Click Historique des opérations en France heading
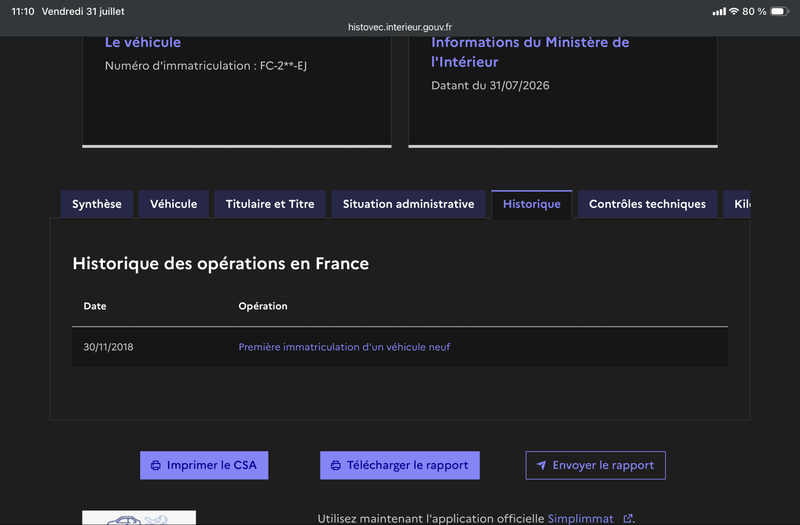 tap(220, 264)
